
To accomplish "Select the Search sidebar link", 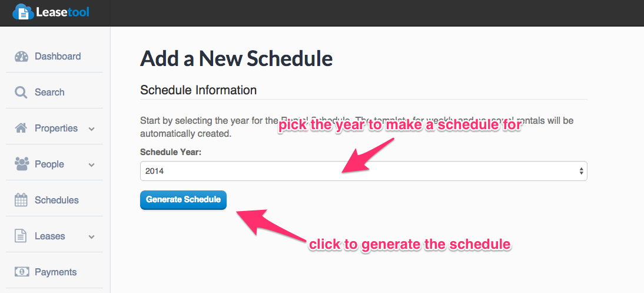I will point(54,92).
